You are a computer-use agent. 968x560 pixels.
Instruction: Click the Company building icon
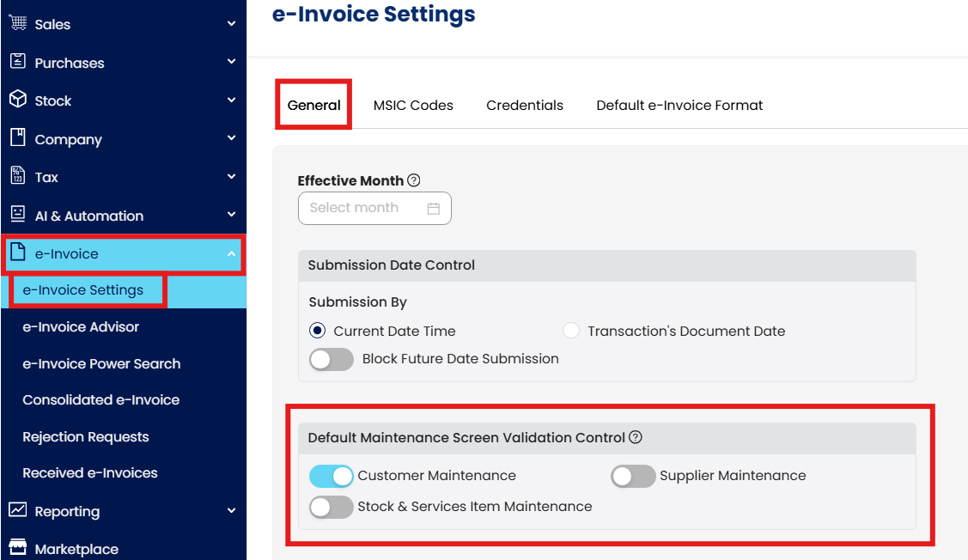pyautogui.click(x=17, y=138)
